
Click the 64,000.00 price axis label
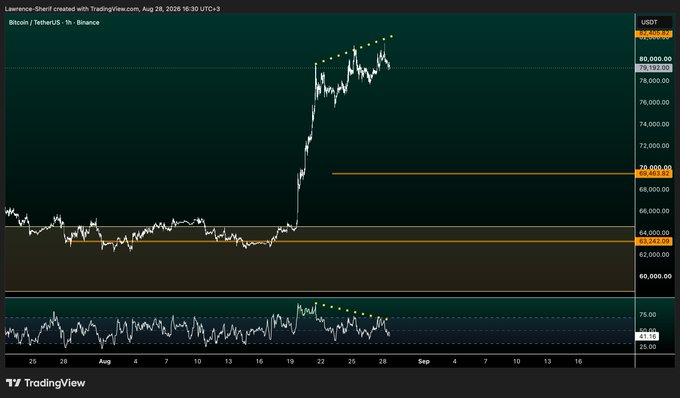[x=655, y=233]
